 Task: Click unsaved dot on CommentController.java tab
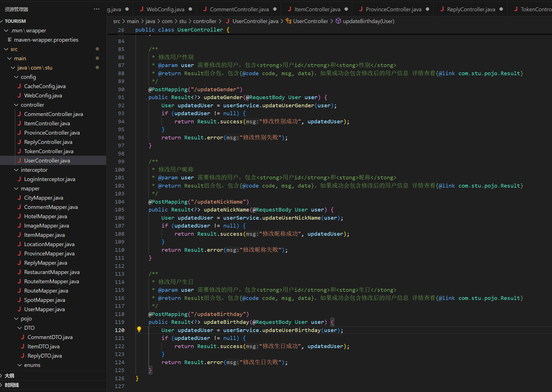coord(275,9)
